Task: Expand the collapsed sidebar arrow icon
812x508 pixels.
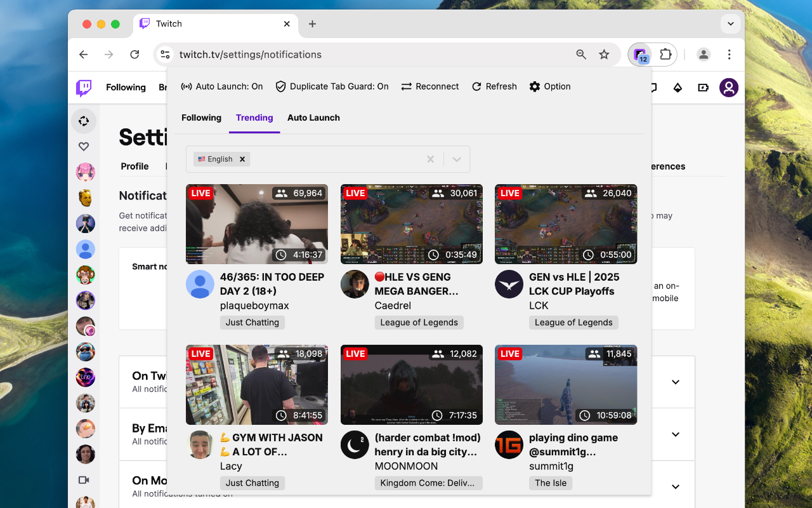Action: click(x=83, y=121)
